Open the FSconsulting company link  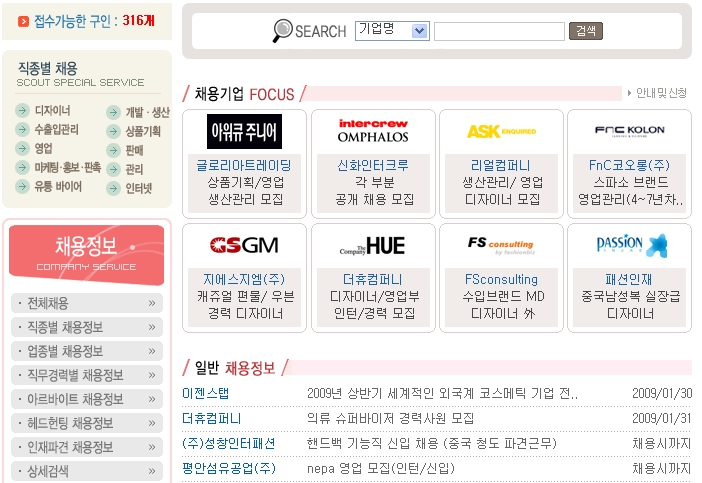click(x=501, y=279)
